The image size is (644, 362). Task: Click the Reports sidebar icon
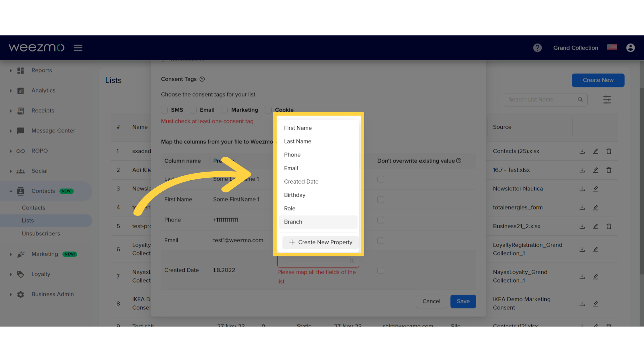20,70
